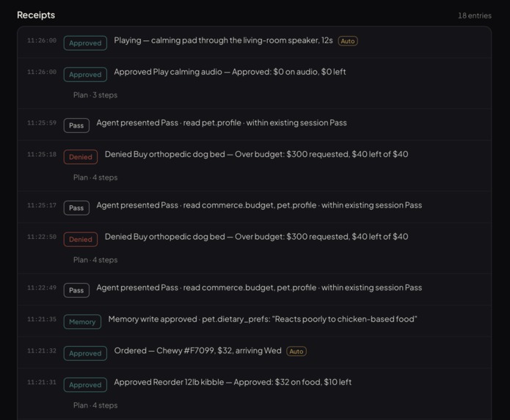The width and height of the screenshot is (510, 420).
Task: Select text 'Playing — calming pad through the living-room speaker, 12s'
Action: pos(223,40)
